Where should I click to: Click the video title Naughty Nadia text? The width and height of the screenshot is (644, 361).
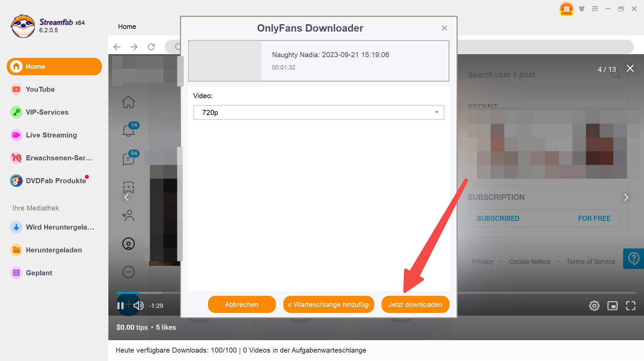pos(330,55)
